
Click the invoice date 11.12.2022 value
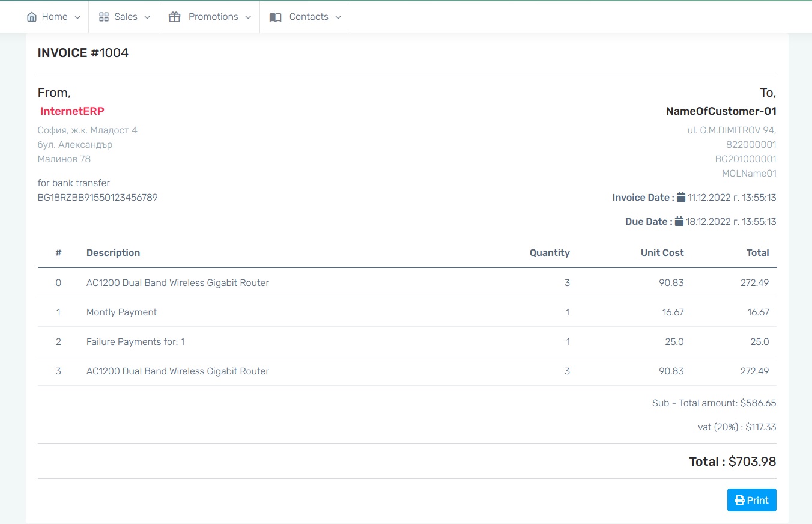732,197
